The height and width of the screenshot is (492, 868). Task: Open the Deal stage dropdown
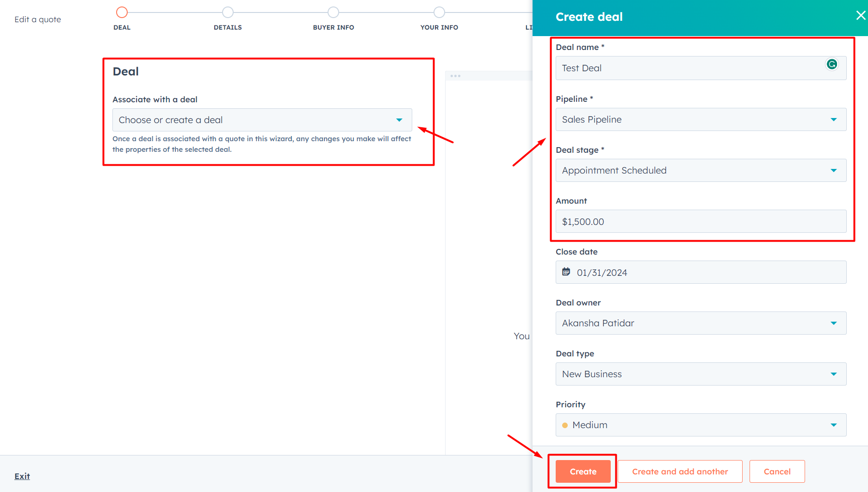[x=701, y=170]
